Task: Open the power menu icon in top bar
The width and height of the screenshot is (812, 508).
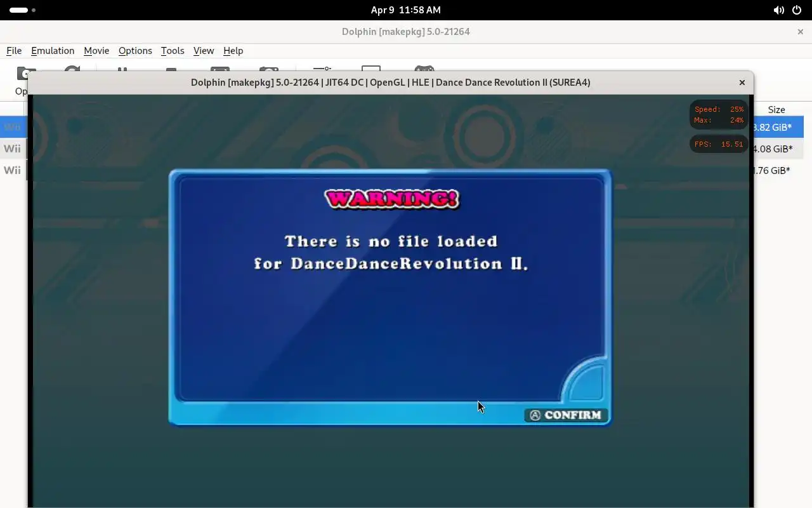Action: click(797, 10)
